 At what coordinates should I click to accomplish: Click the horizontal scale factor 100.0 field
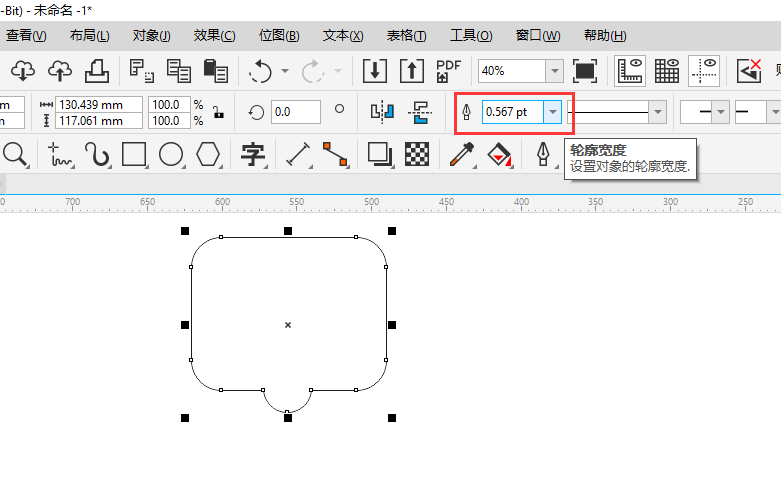pos(169,105)
